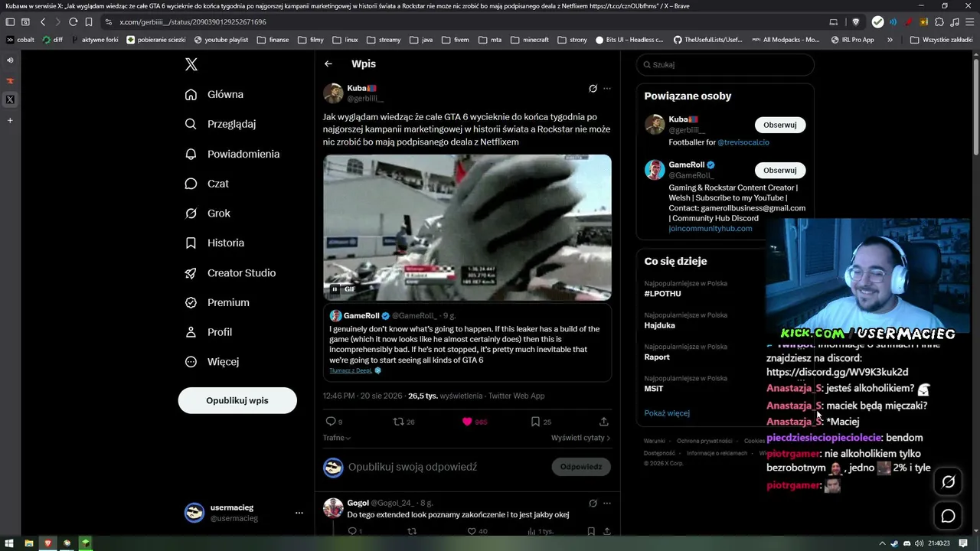
Task: Open Przeglądaj explore page
Action: pyautogui.click(x=220, y=124)
